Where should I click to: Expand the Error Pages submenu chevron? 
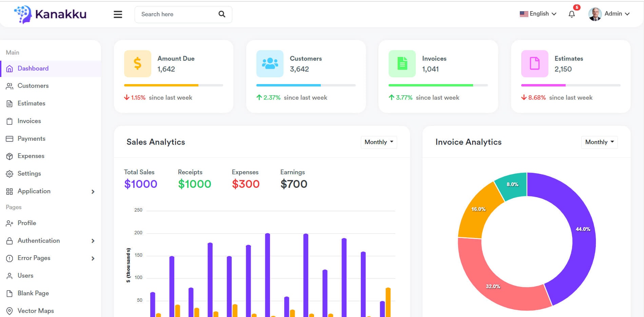tap(93, 258)
